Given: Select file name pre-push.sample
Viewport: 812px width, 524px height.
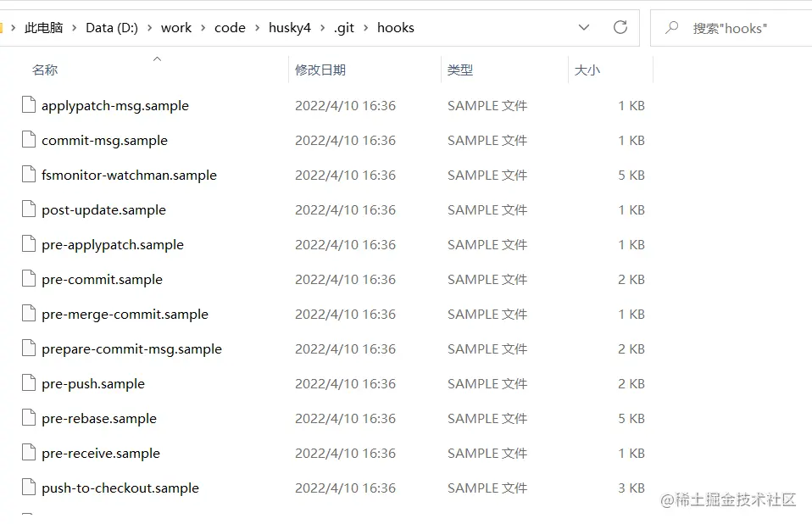Looking at the screenshot, I should click(x=93, y=384).
